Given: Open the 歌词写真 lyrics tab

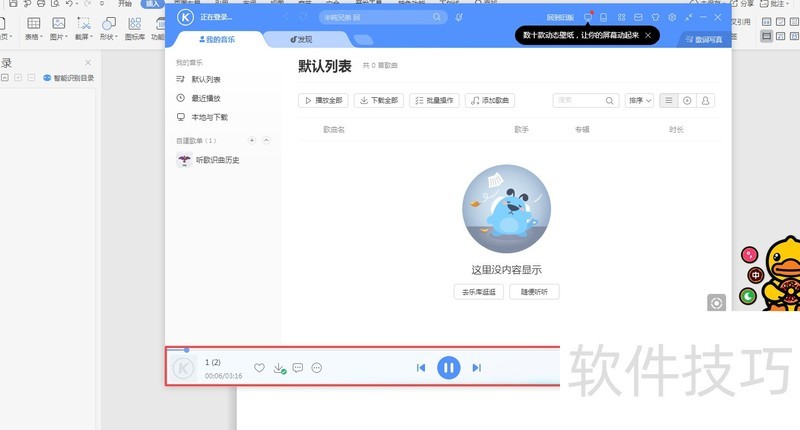Looking at the screenshot, I should (x=704, y=39).
